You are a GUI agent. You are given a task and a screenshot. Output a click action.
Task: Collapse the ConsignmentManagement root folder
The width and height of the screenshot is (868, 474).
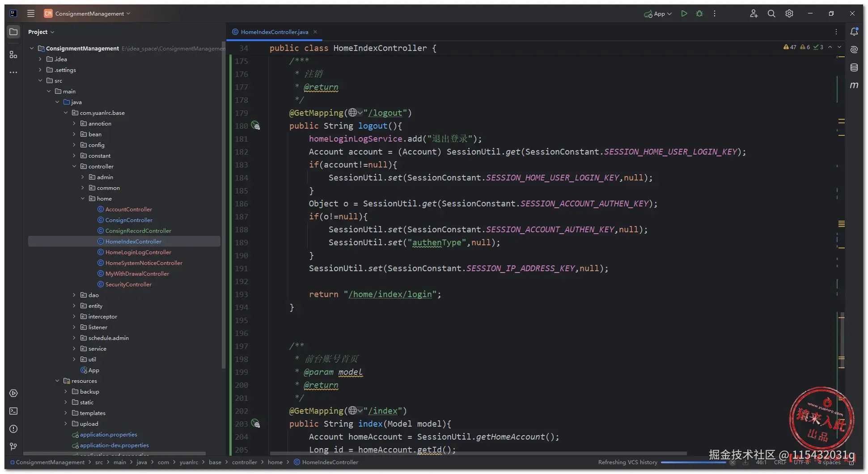(x=32, y=48)
